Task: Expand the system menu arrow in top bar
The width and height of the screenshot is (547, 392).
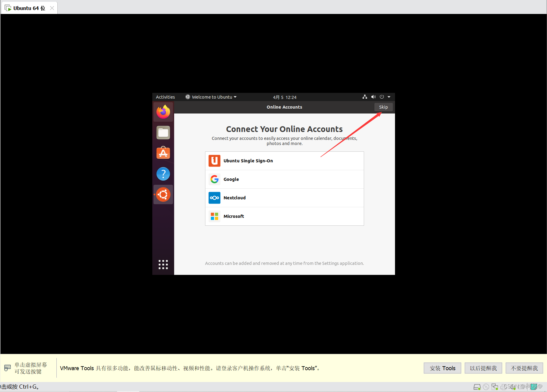Action: 389,97
